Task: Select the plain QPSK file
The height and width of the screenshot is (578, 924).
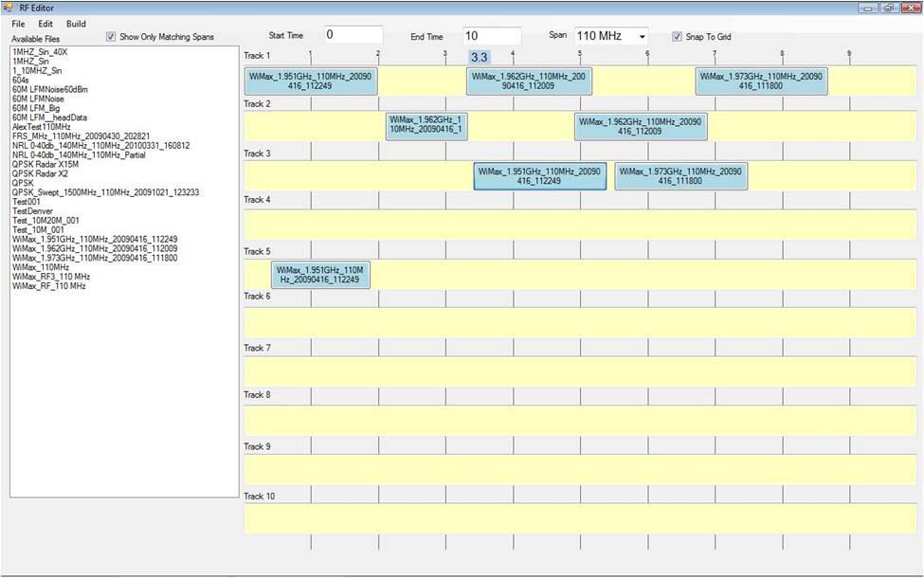Action: (23, 183)
